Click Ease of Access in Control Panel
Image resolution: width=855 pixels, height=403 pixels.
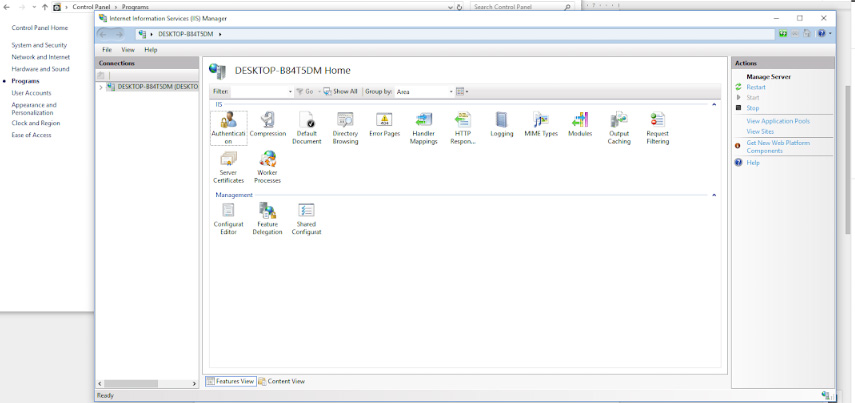[x=32, y=135]
